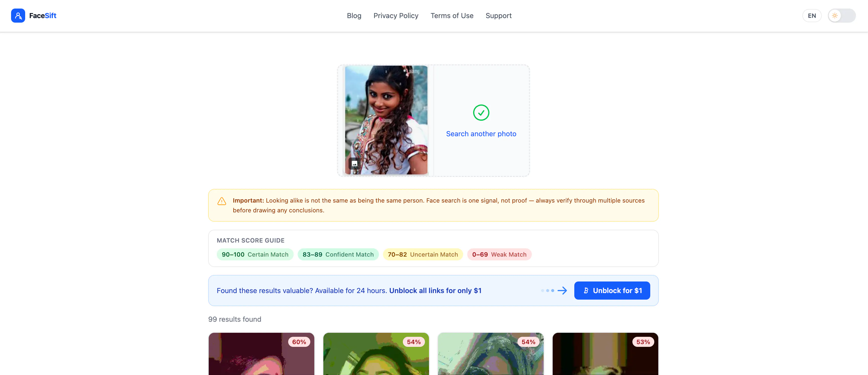Screen dimensions: 868x375
Task: Click the 60% score badge
Action: [x=299, y=342]
